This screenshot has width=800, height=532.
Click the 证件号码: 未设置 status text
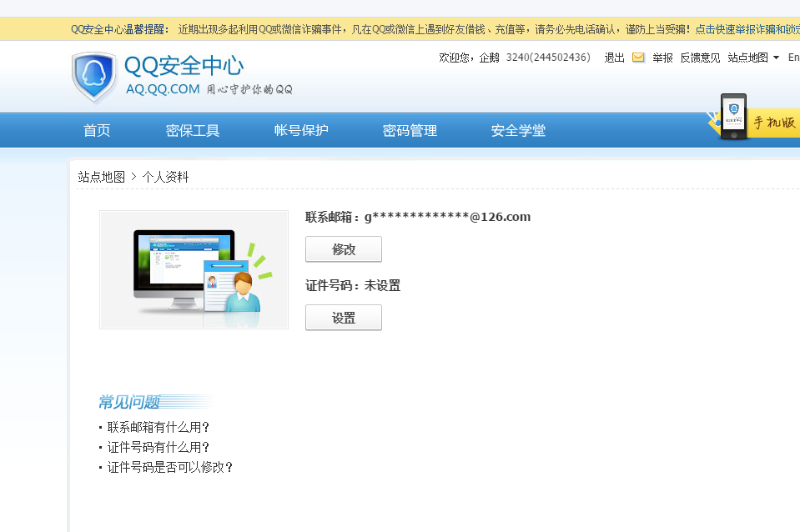point(353,286)
